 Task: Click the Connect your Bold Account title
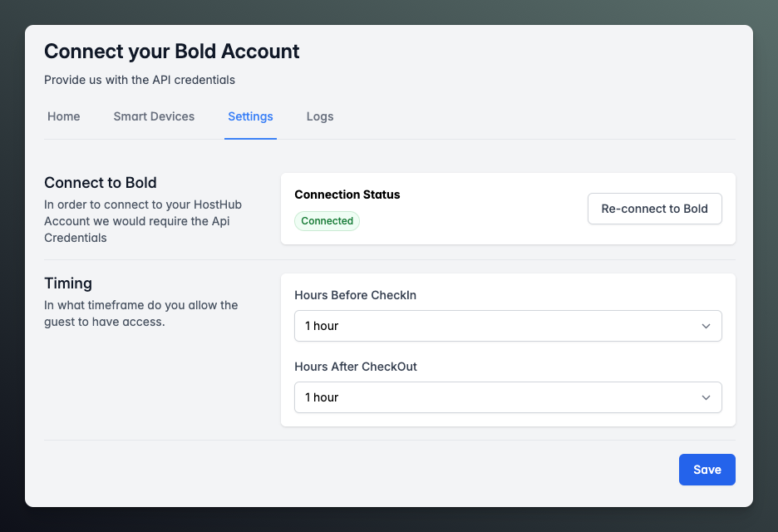pos(171,52)
